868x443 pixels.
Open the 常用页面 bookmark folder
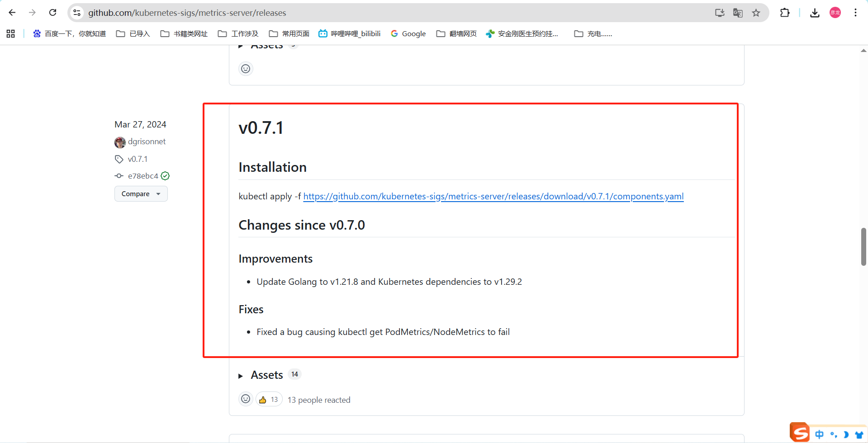289,33
